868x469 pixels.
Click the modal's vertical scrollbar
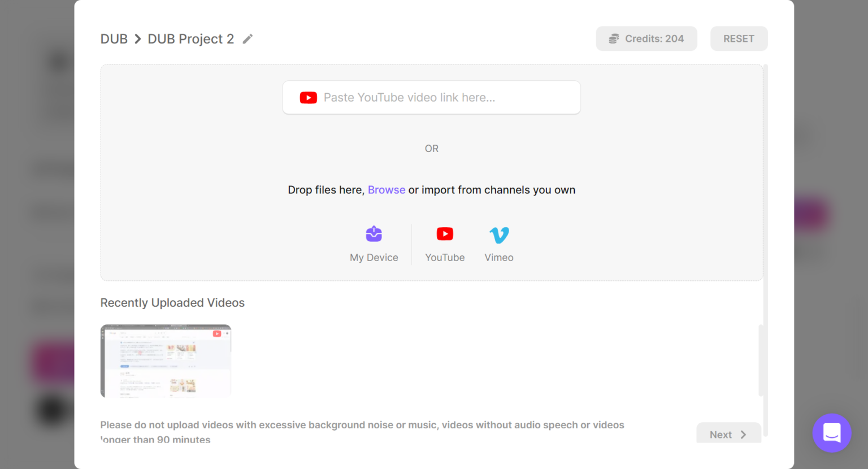pyautogui.click(x=765, y=249)
